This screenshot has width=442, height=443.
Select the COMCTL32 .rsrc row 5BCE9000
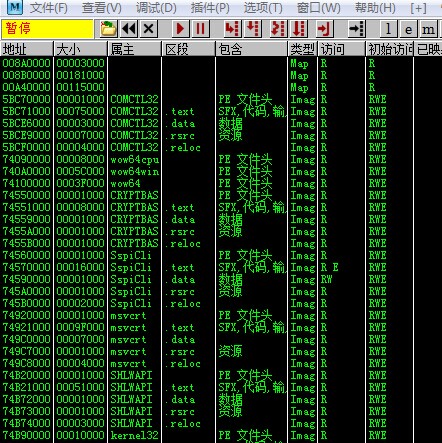(x=221, y=135)
